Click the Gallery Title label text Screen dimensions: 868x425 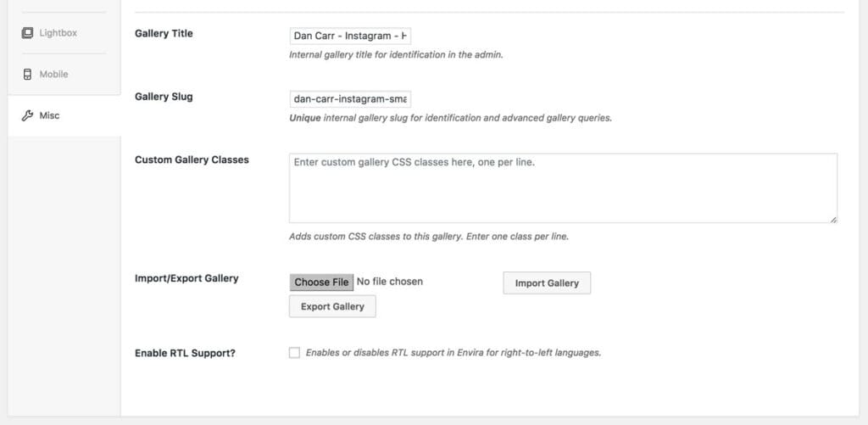164,33
